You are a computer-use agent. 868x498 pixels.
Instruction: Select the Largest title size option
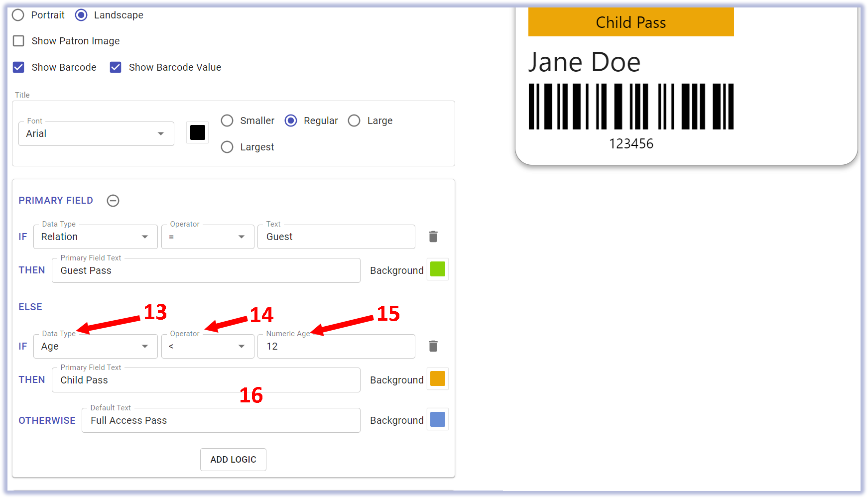click(x=227, y=147)
